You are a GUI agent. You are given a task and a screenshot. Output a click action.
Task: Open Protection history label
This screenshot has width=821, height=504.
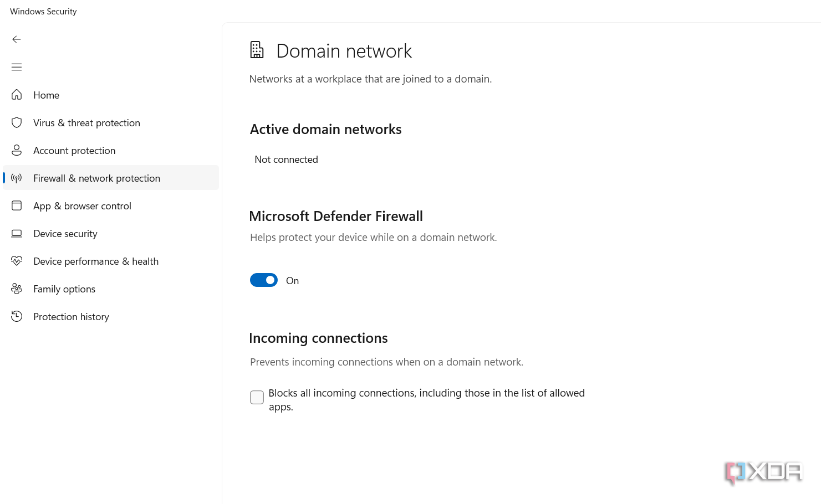[x=71, y=317]
